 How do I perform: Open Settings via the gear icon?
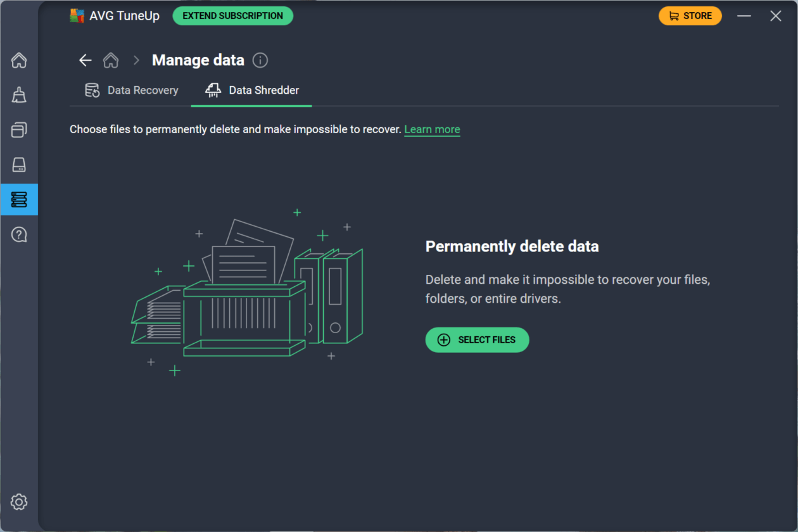pyautogui.click(x=19, y=502)
